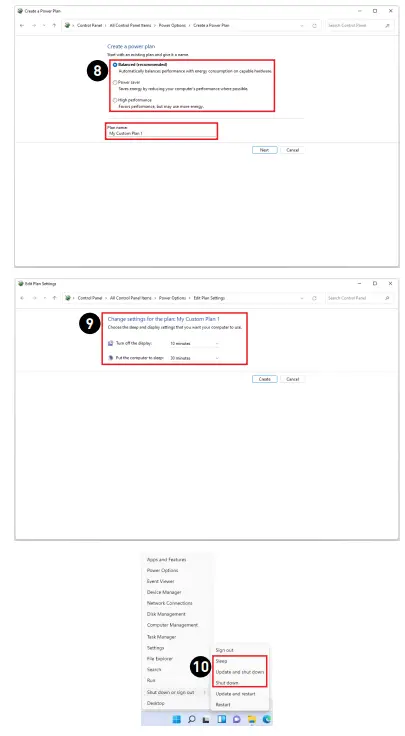
Task: Select Balanced (recommended) radio button
Action: pyautogui.click(x=115, y=65)
